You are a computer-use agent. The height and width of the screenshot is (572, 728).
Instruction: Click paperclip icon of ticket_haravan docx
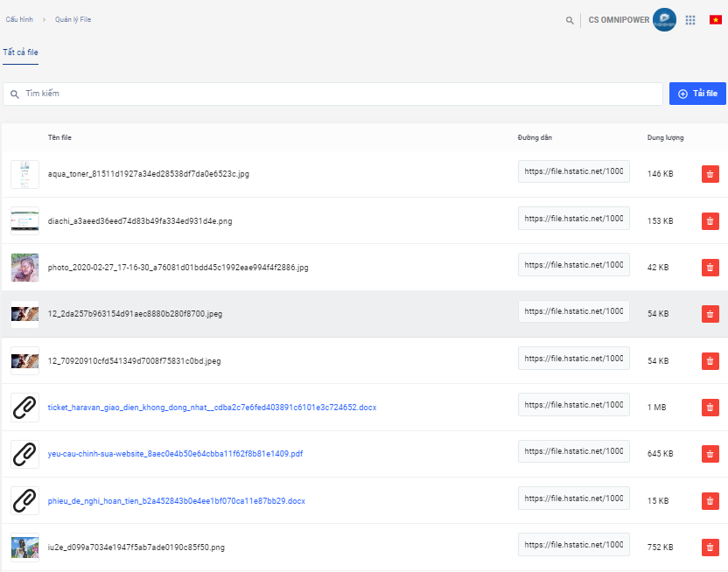coord(24,408)
